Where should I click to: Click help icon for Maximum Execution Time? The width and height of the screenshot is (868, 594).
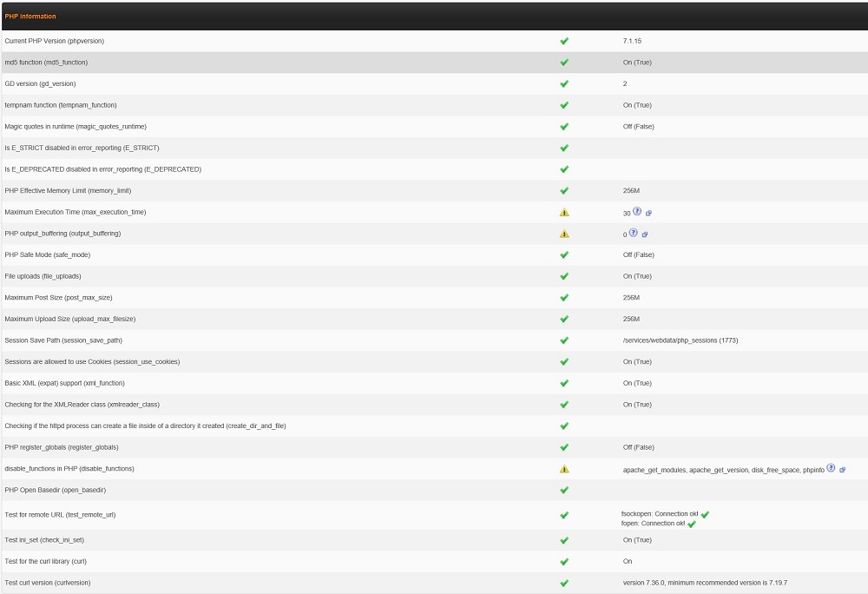[636, 212]
